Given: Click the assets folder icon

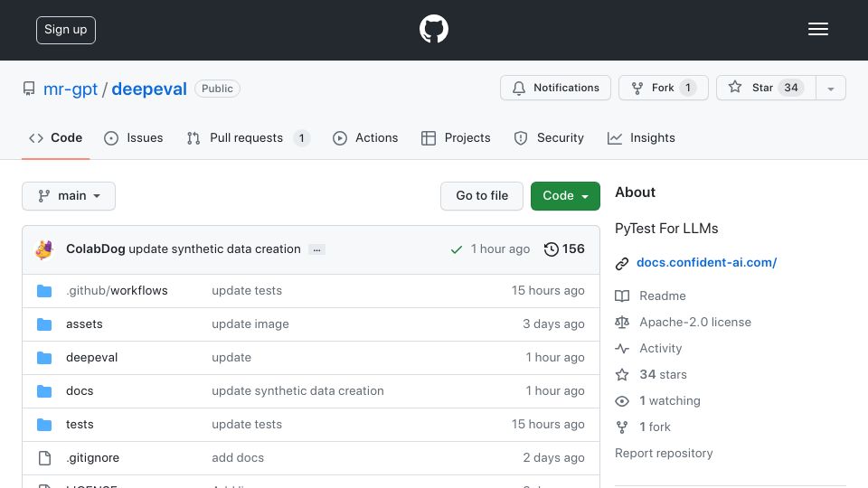Looking at the screenshot, I should [44, 324].
